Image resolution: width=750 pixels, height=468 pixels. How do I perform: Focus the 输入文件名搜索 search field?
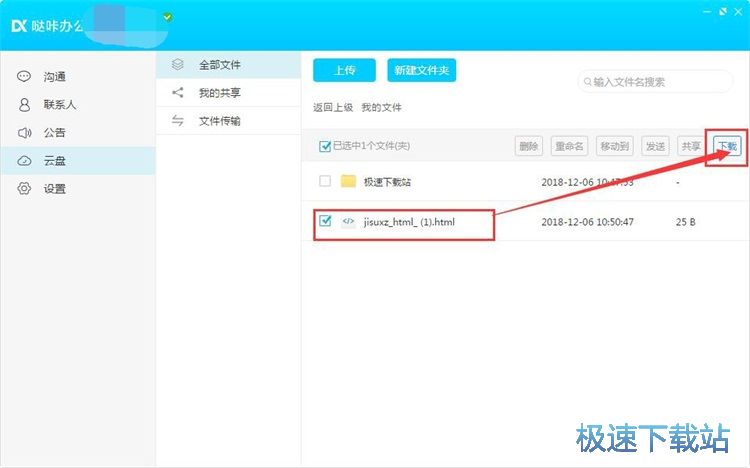(x=655, y=82)
